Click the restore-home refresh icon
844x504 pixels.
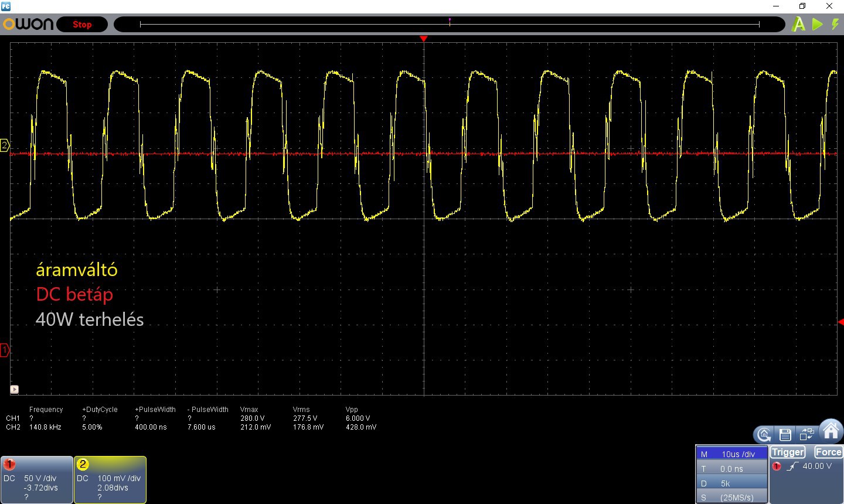click(764, 434)
